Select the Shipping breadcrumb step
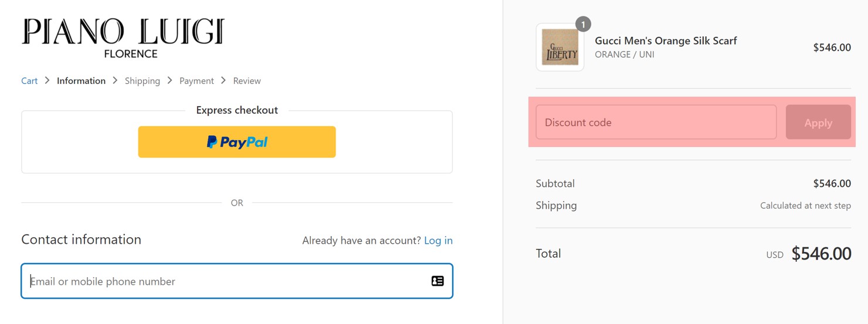Viewport: 868px width, 324px height. (143, 81)
